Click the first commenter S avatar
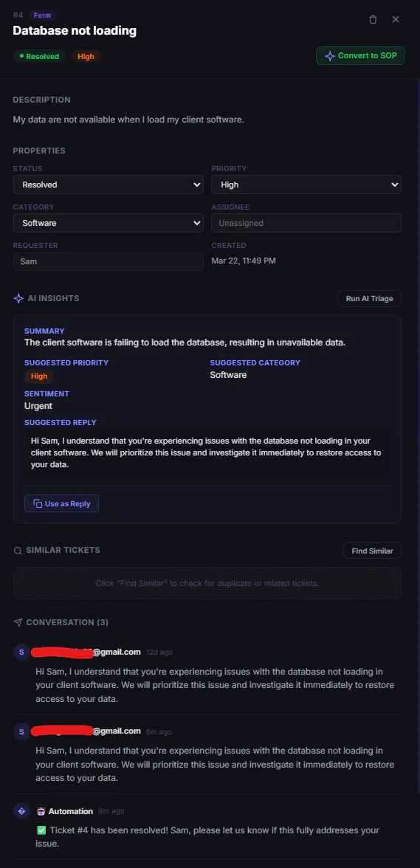The width and height of the screenshot is (420, 868). (x=21, y=652)
